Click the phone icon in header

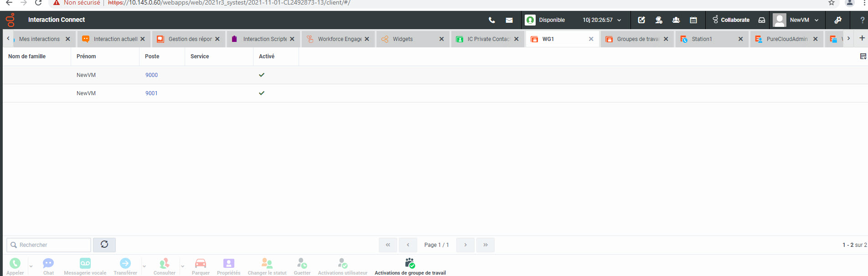(x=491, y=20)
